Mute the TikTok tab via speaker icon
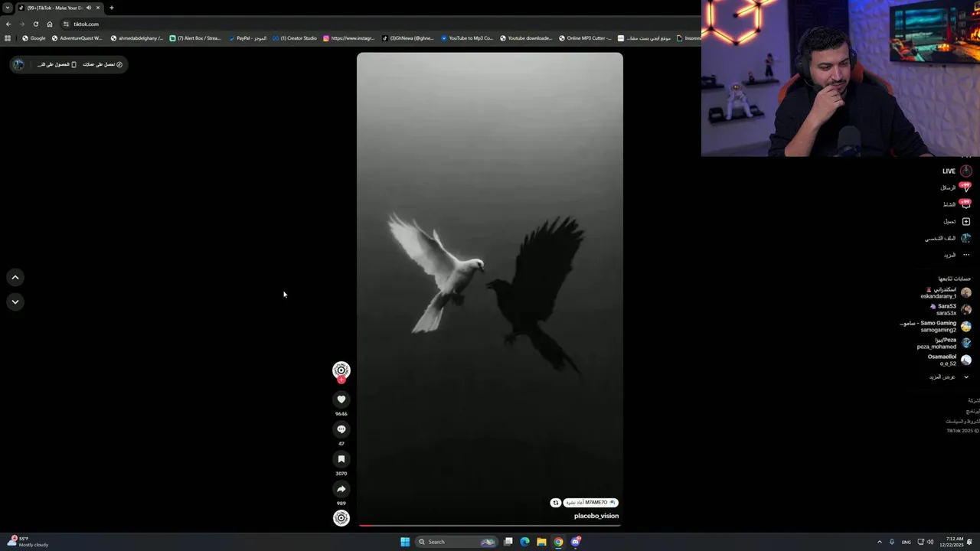The width and height of the screenshot is (980, 551). tap(89, 8)
